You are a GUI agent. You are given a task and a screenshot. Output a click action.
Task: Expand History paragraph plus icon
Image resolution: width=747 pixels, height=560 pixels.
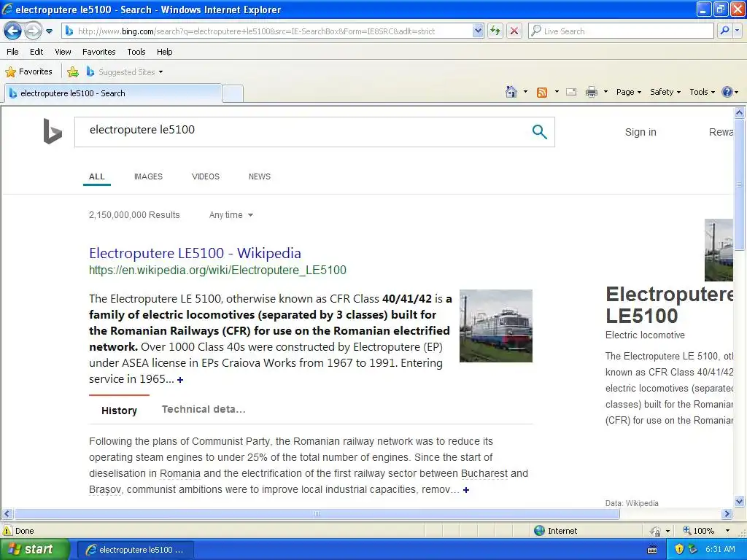[x=466, y=489]
